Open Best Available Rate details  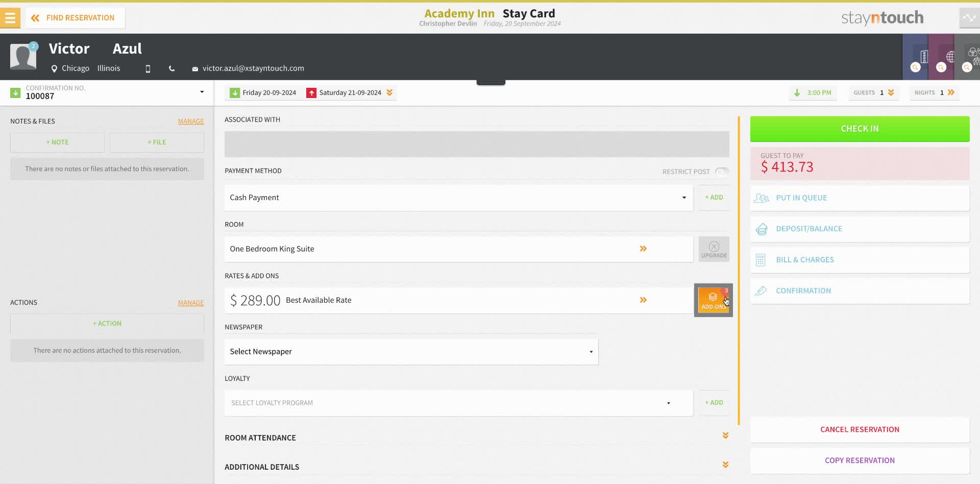pyautogui.click(x=459, y=300)
